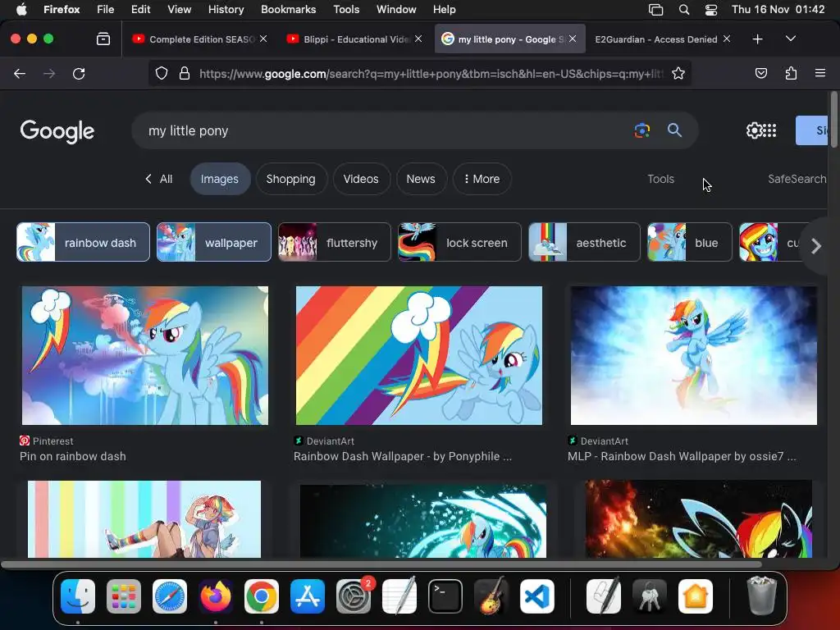
Task: Open the Pocket save icon
Action: tap(760, 73)
